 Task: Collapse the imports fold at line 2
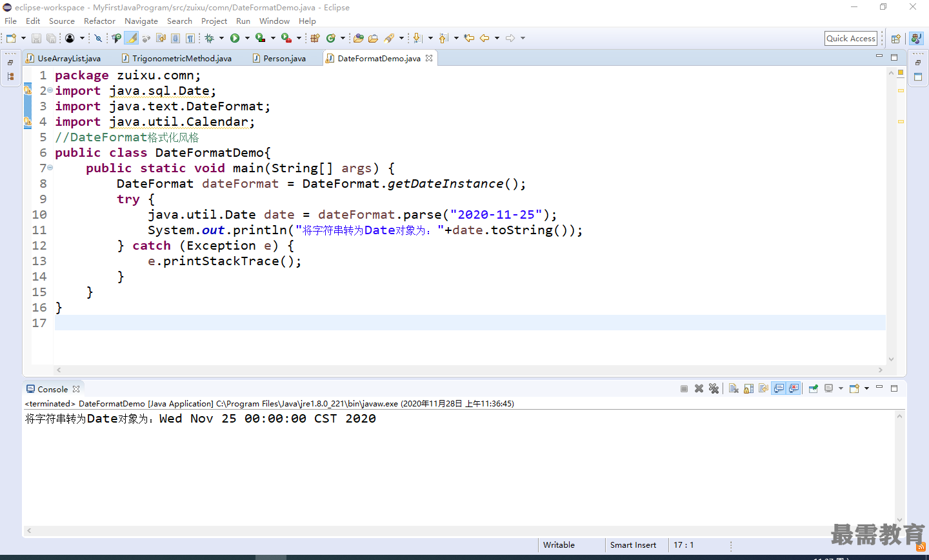50,90
